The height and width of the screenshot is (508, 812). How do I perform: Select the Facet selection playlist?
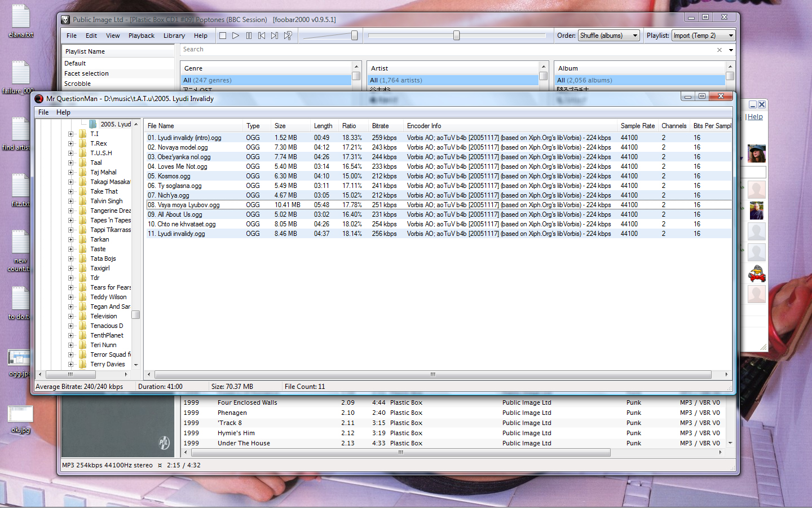(x=118, y=73)
